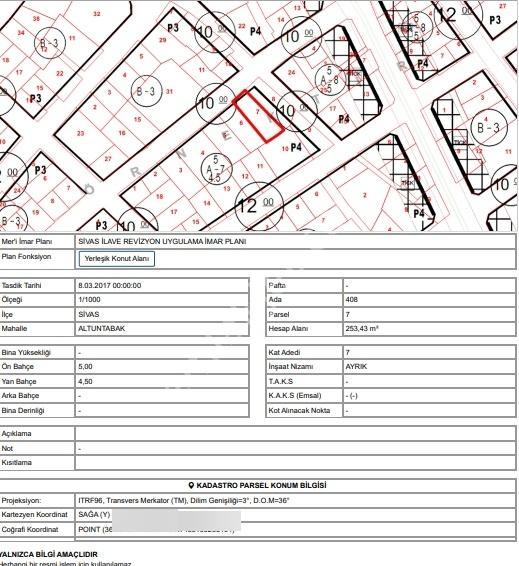Click the Yerleşik Konut Alanı button
The height and width of the screenshot is (566, 519).
pyautogui.click(x=117, y=259)
